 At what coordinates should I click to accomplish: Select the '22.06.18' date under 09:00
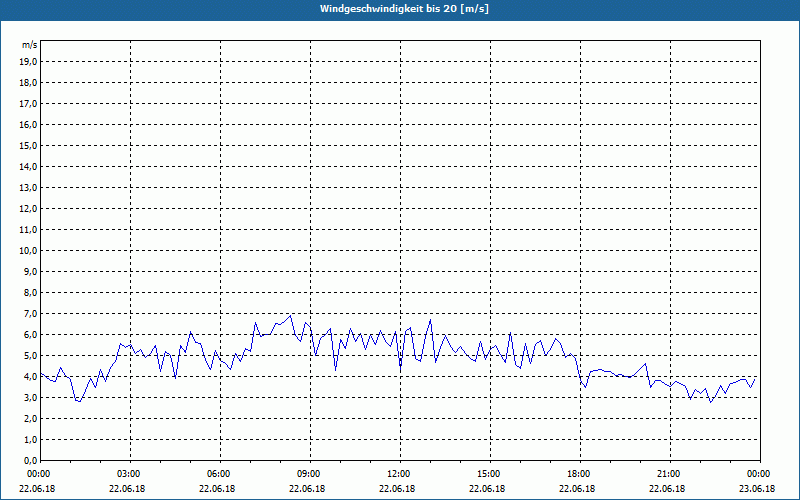[307, 489]
